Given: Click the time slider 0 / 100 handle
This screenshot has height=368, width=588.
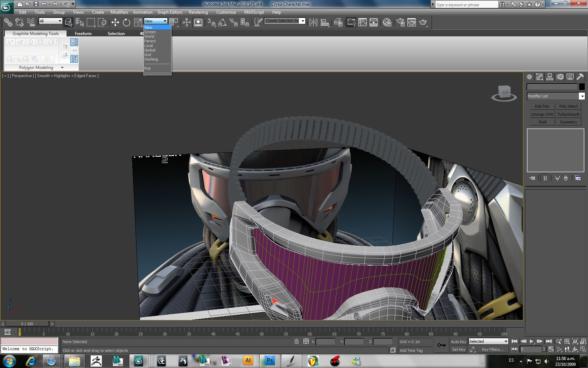Looking at the screenshot, I should 27,324.
